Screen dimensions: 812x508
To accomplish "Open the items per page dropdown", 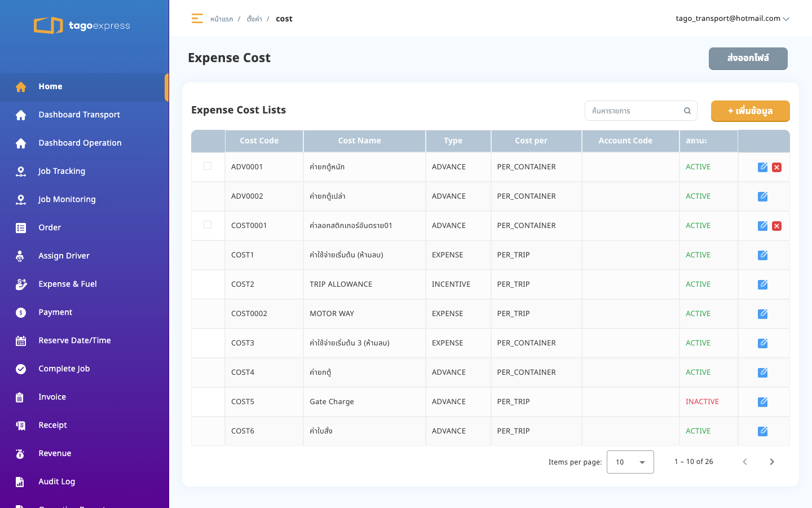I will [630, 462].
